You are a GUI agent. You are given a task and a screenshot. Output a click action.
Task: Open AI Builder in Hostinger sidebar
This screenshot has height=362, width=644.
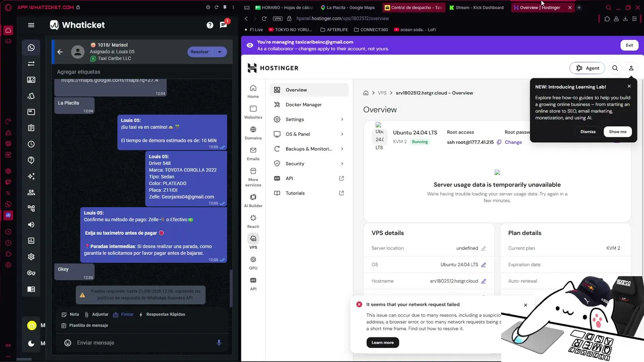253,201
